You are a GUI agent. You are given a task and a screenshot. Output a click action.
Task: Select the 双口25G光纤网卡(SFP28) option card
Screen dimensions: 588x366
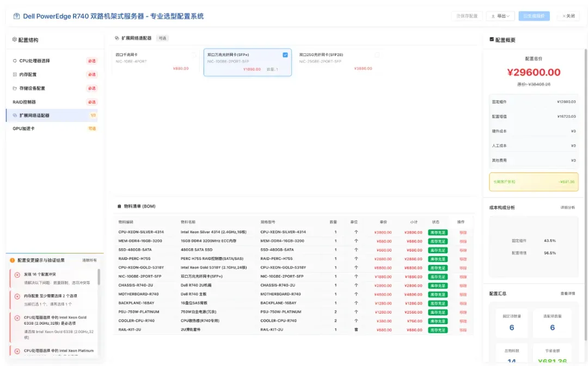pos(339,62)
